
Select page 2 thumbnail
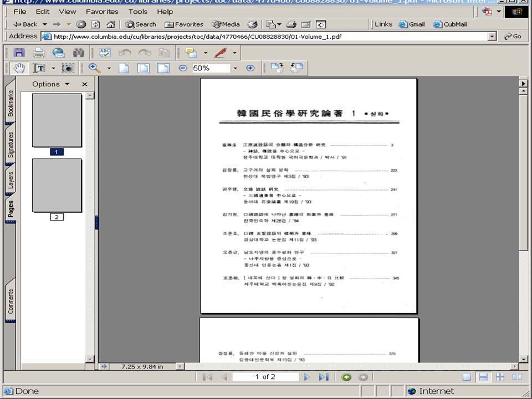click(x=57, y=185)
